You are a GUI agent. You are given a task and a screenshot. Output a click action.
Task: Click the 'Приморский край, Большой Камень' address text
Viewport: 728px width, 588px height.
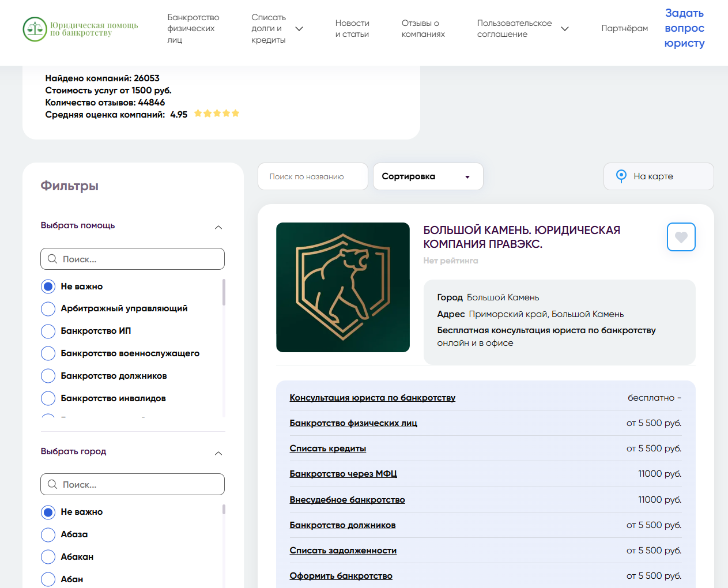click(546, 314)
